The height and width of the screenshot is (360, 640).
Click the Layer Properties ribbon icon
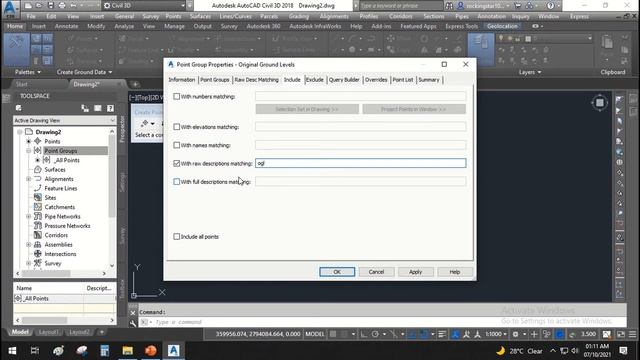coord(481,49)
